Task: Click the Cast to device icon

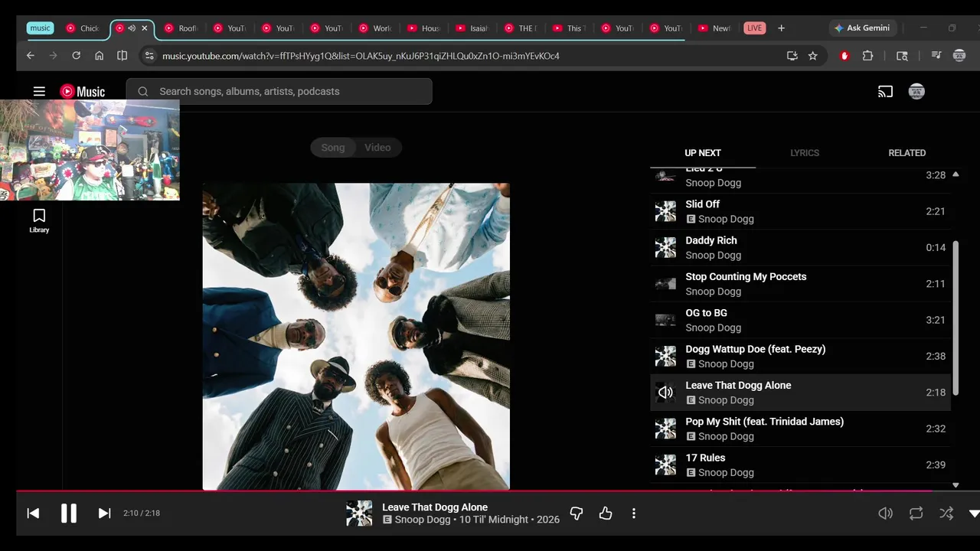Action: (885, 91)
